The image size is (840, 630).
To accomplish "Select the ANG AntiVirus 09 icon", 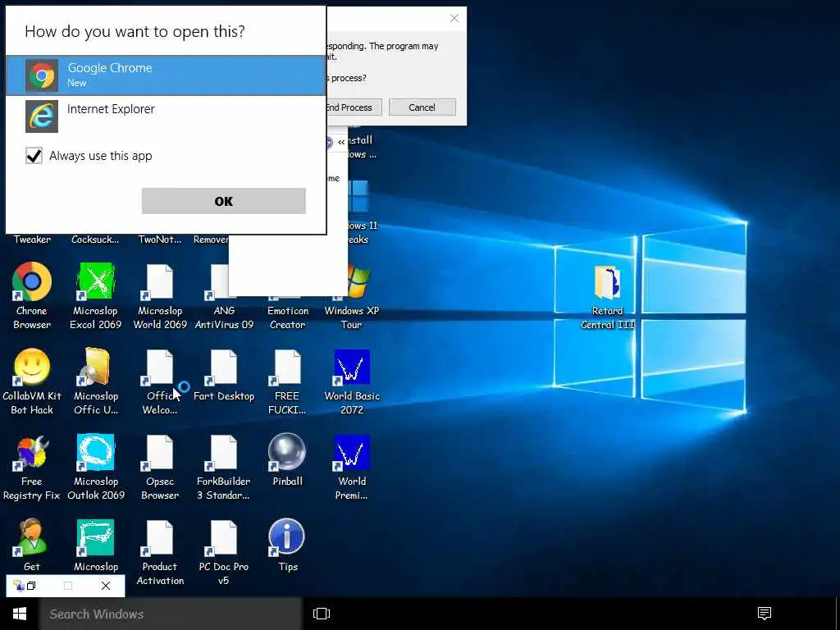I will (x=224, y=317).
